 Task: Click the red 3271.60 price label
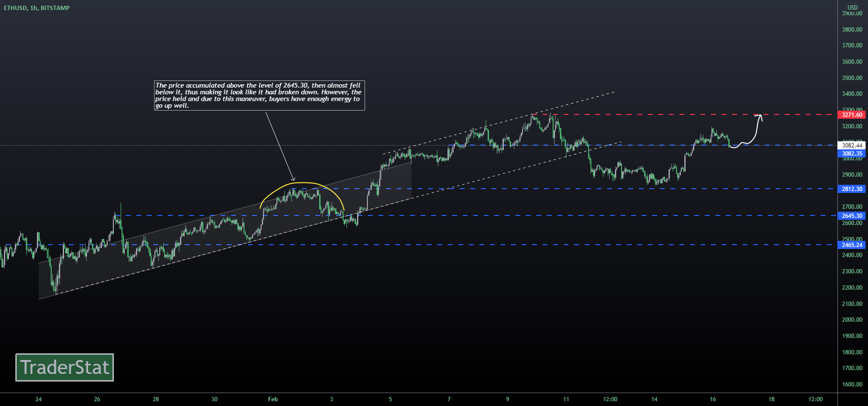tap(852, 115)
